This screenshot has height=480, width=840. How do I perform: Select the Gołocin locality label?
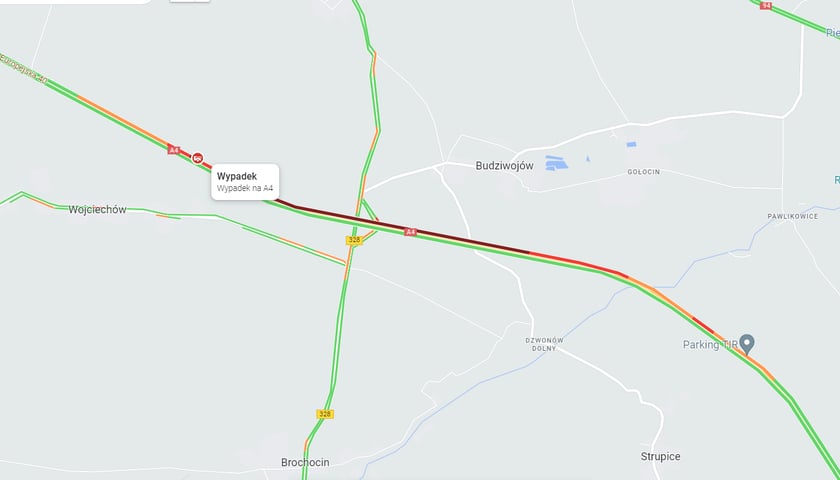click(644, 172)
